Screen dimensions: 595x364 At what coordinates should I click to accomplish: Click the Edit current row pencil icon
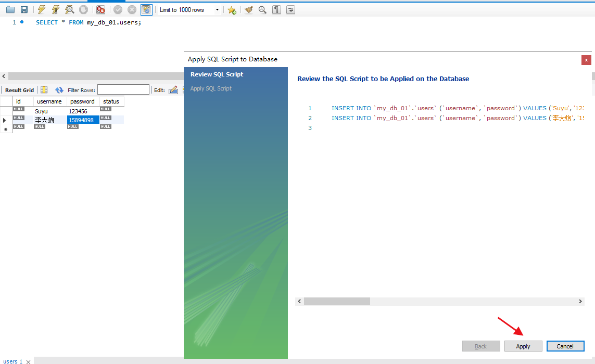[x=173, y=90]
